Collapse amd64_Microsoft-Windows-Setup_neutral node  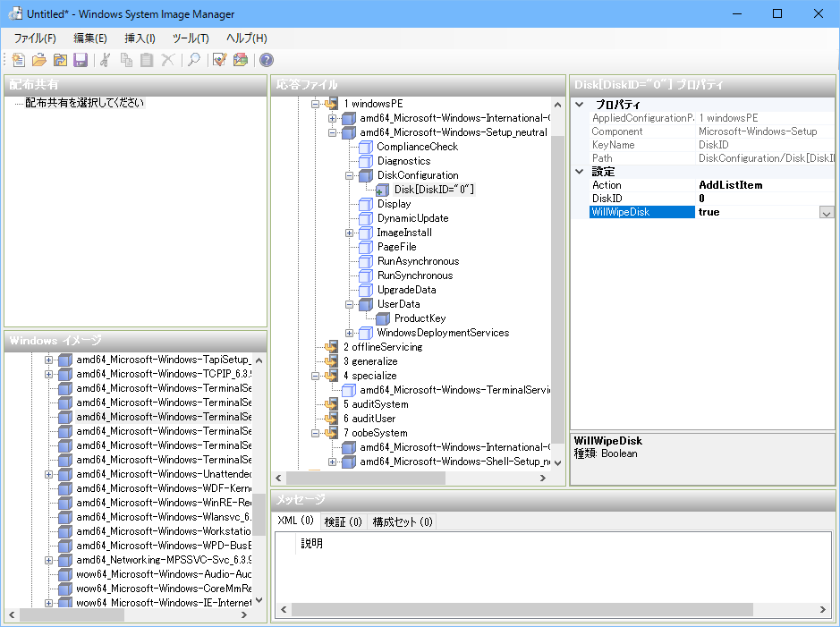coord(332,132)
